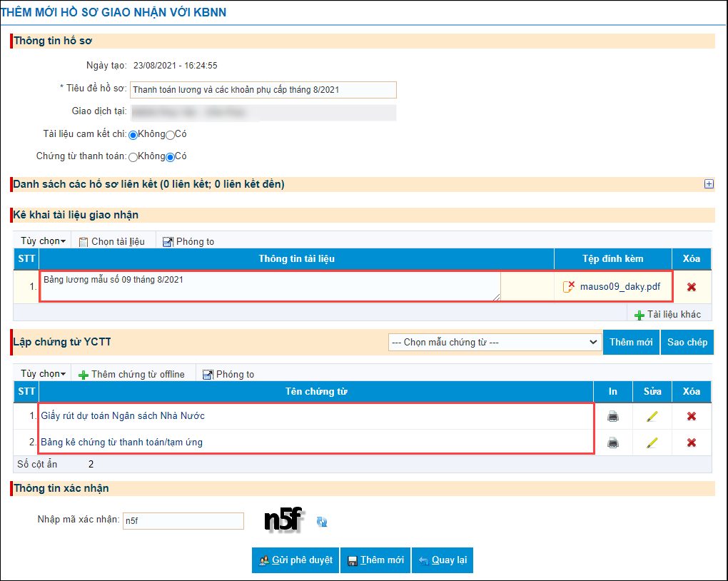728x581 pixels.
Task: Delete Bảng kê chứng từ row
Action: (x=692, y=443)
